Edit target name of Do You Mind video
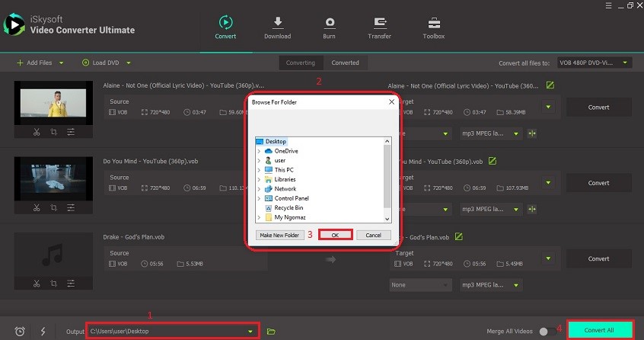This screenshot has height=340, width=644. tap(493, 161)
